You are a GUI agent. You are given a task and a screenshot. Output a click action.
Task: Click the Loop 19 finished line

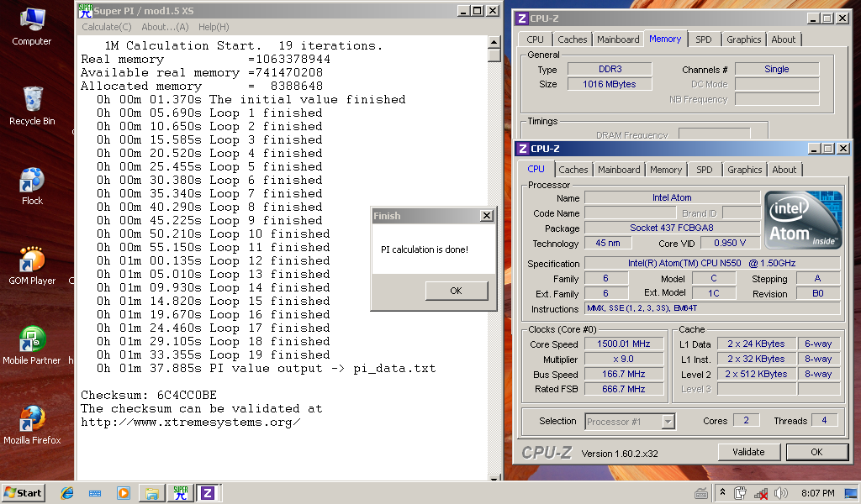pos(214,354)
